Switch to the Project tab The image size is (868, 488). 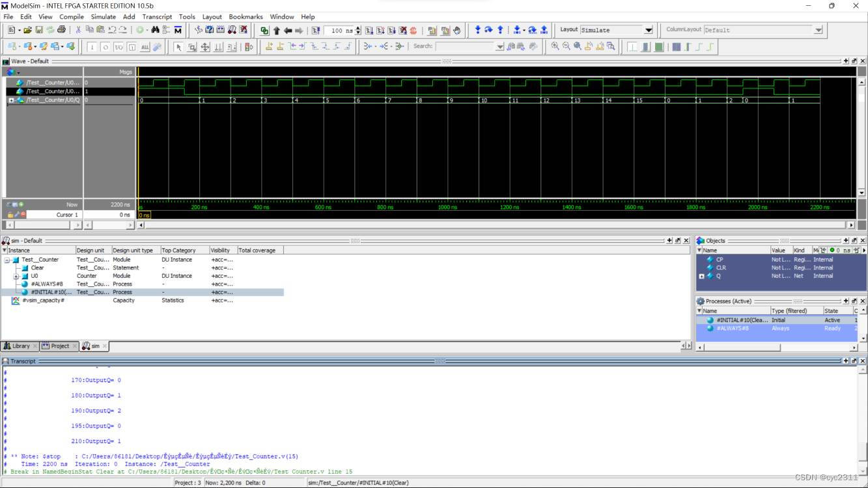59,346
